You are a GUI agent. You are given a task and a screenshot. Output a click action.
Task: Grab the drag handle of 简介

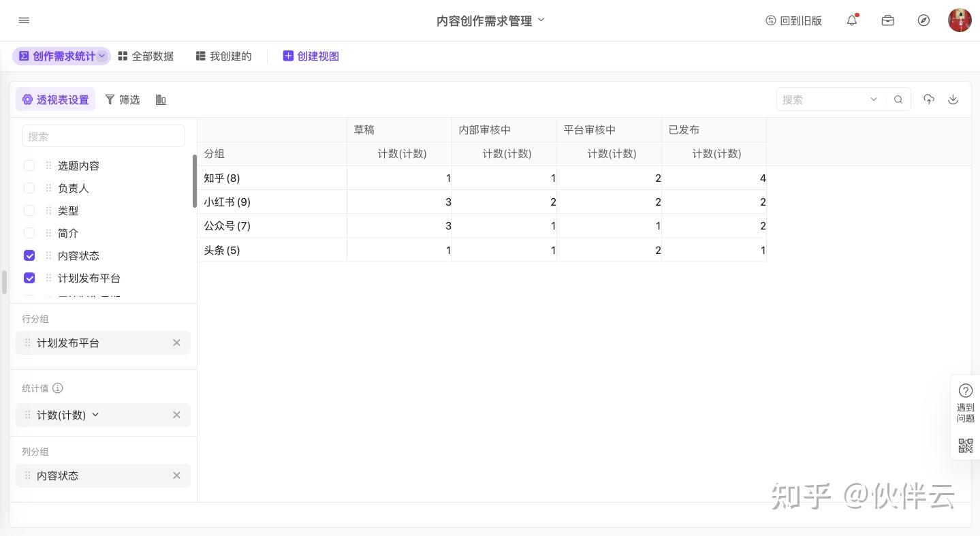click(x=48, y=233)
